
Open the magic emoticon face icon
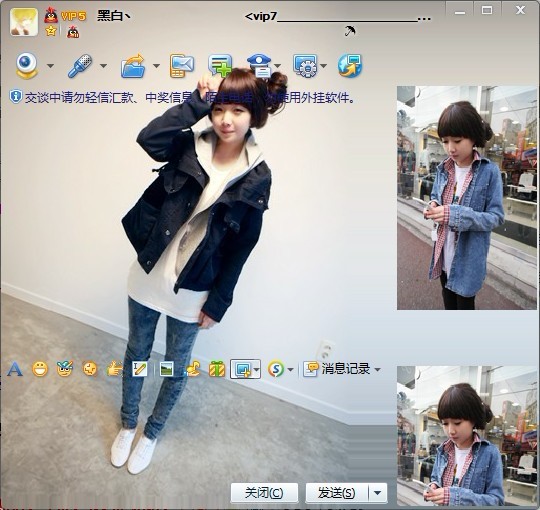point(65,369)
